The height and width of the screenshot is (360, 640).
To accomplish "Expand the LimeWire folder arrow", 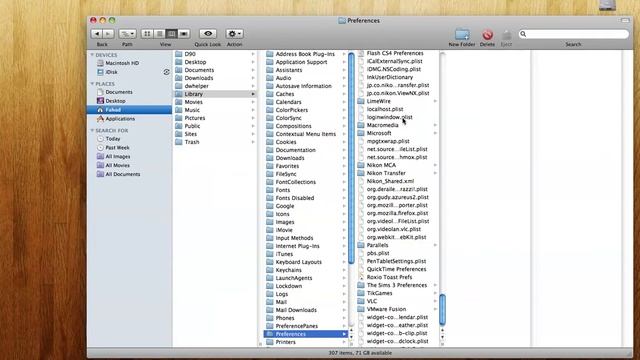I will pos(435,101).
